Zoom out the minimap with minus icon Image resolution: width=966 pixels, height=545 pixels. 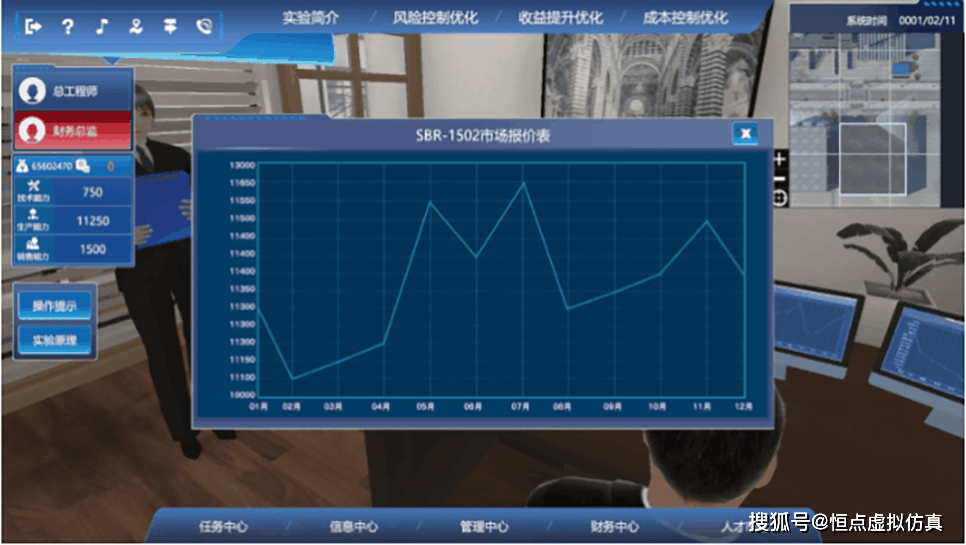[780, 178]
